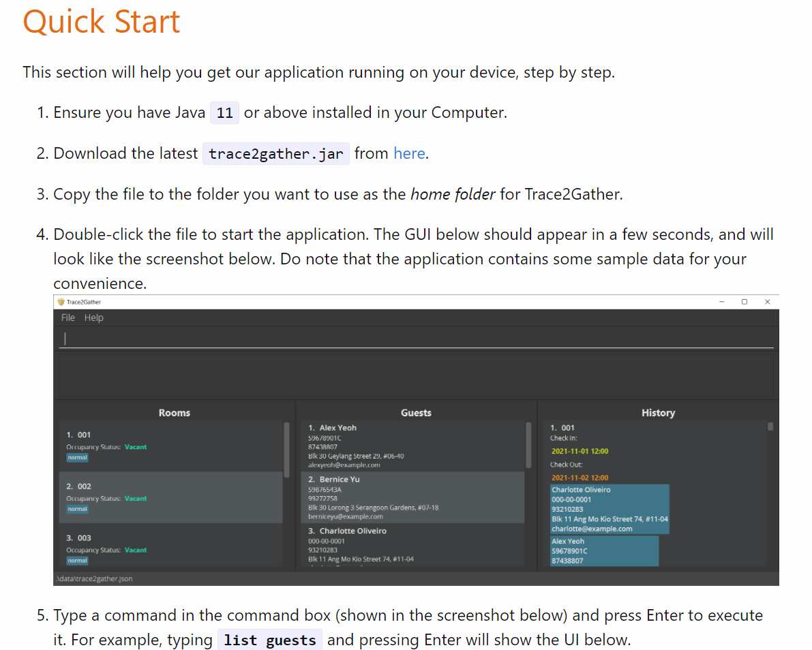This screenshot has height=650, width=812.
Task: Click the Quick Start heading
Action: coord(102,22)
